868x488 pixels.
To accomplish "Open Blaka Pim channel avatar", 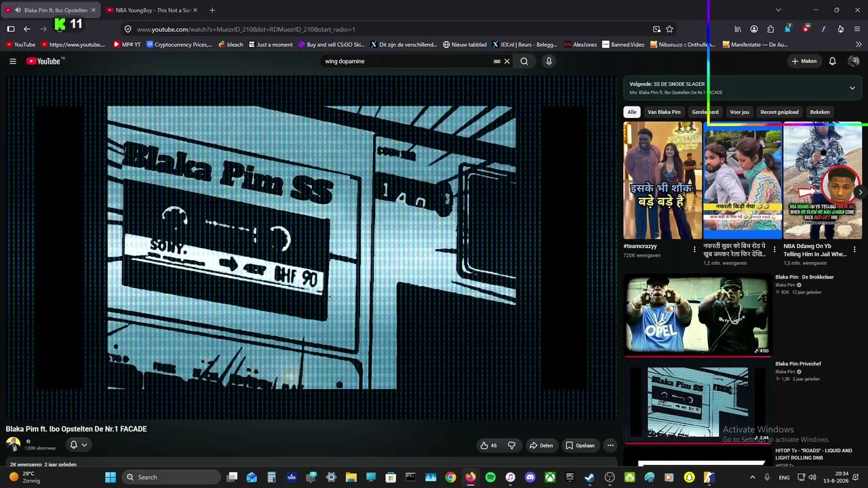I will pyautogui.click(x=13, y=445).
